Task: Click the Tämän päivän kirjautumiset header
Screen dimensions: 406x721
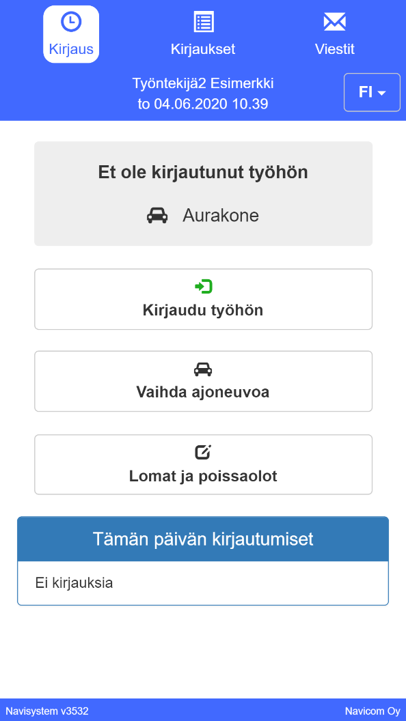Action: pos(203,539)
